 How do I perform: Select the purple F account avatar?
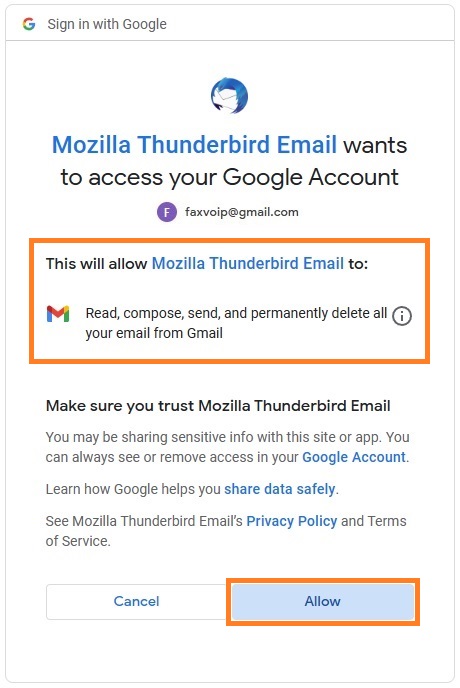tap(167, 212)
